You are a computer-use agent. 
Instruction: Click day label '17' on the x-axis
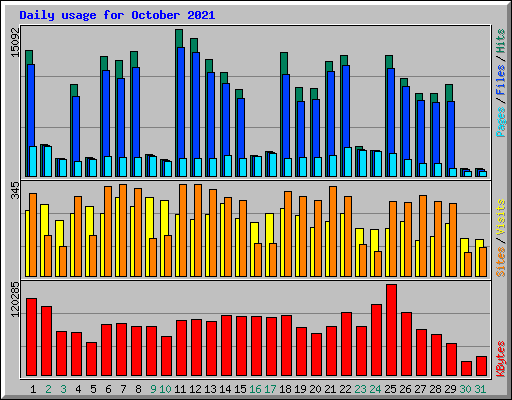(x=270, y=389)
